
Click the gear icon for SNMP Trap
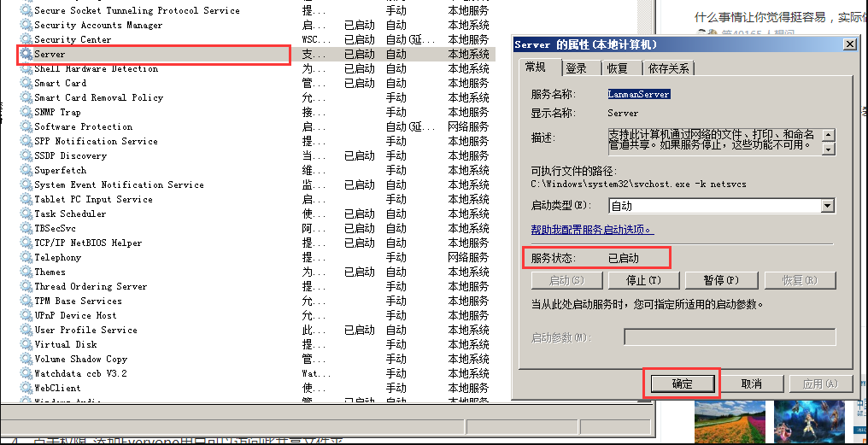coord(26,113)
